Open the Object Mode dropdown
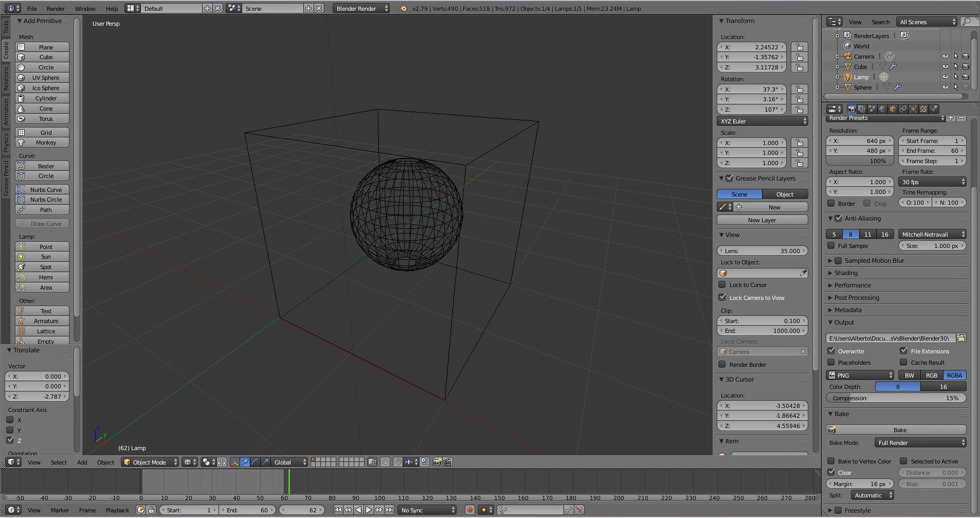 (150, 462)
